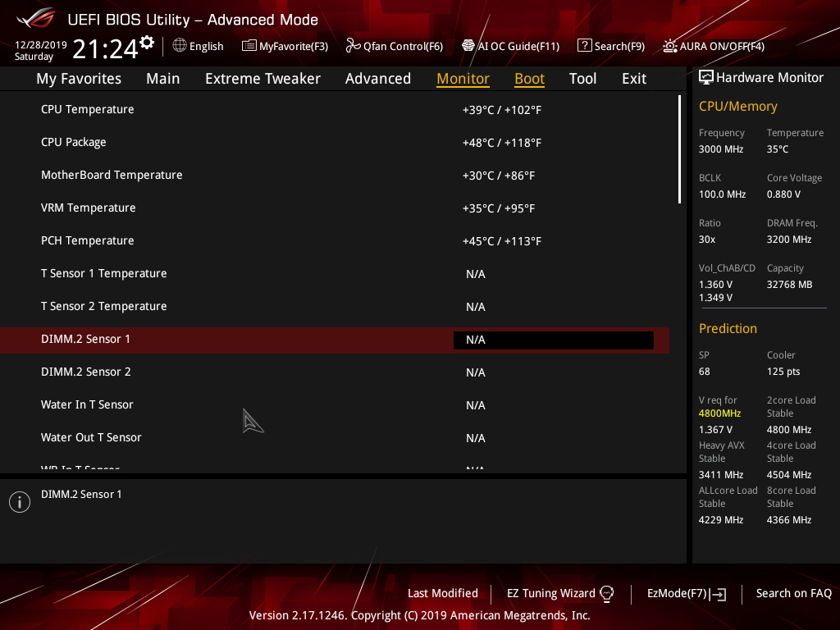840x630 pixels.
Task: Click the EzMode exit arrow icon
Action: click(719, 594)
